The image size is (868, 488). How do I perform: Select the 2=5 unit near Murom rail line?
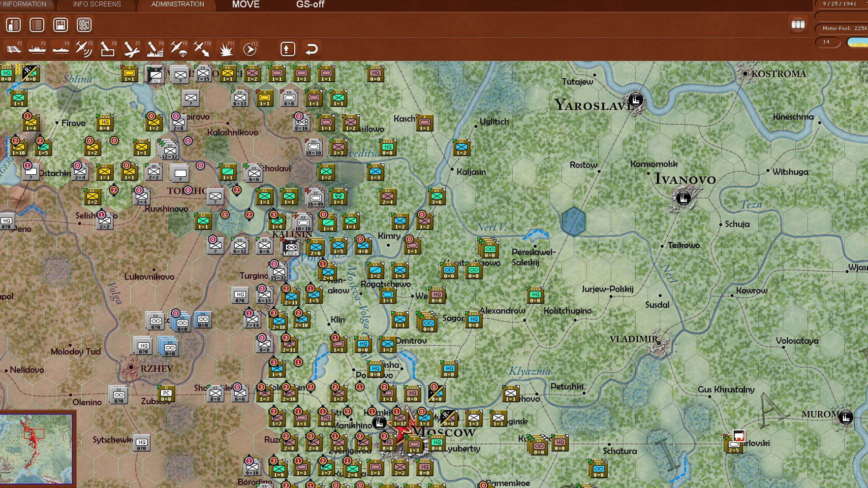pos(734,444)
